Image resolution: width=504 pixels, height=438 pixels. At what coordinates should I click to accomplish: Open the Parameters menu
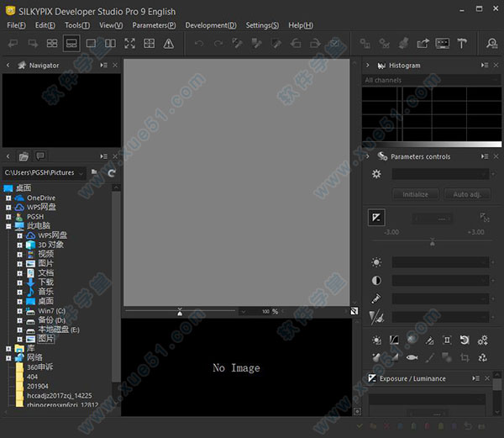tap(154, 25)
